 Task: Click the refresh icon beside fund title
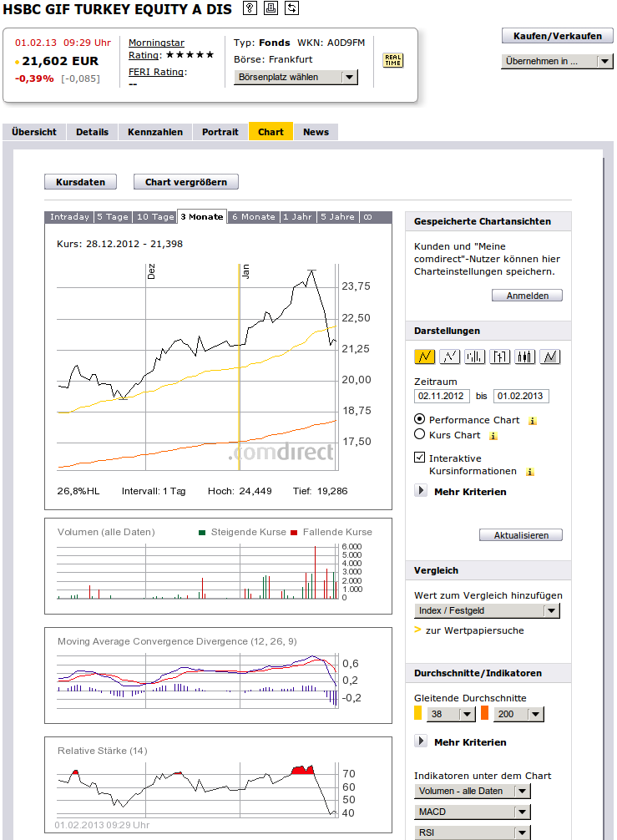(291, 8)
